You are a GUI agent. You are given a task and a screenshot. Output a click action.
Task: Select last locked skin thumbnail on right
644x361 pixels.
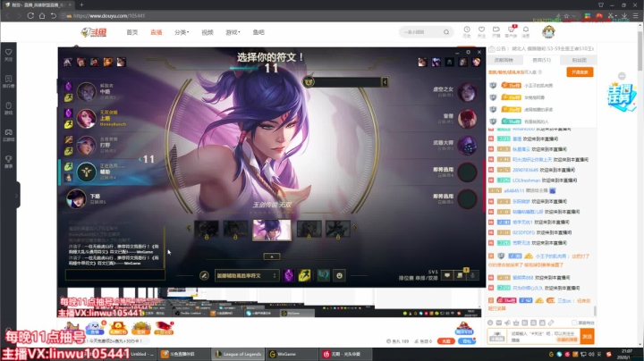(x=337, y=230)
